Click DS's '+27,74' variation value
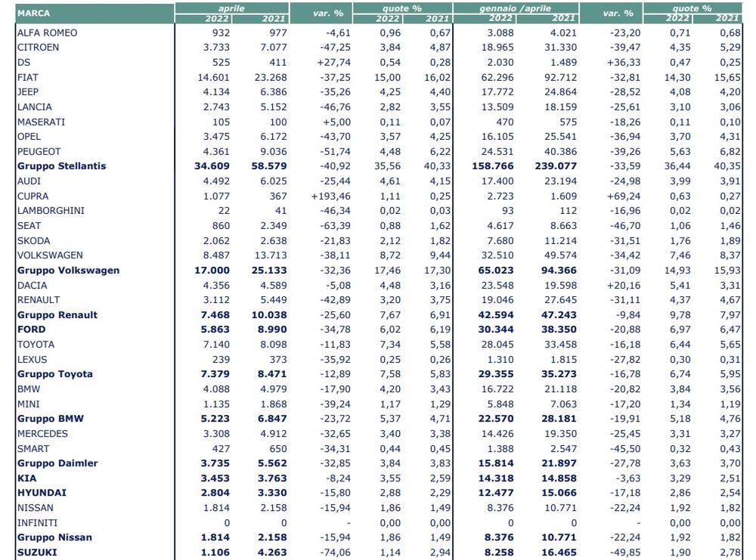The image size is (756, 560). 333,62
